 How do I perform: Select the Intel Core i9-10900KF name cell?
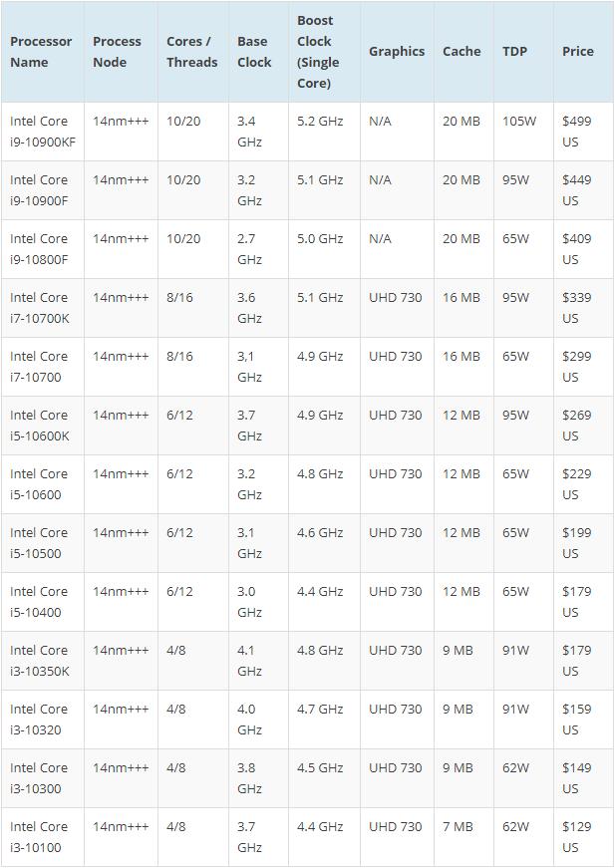(43, 132)
